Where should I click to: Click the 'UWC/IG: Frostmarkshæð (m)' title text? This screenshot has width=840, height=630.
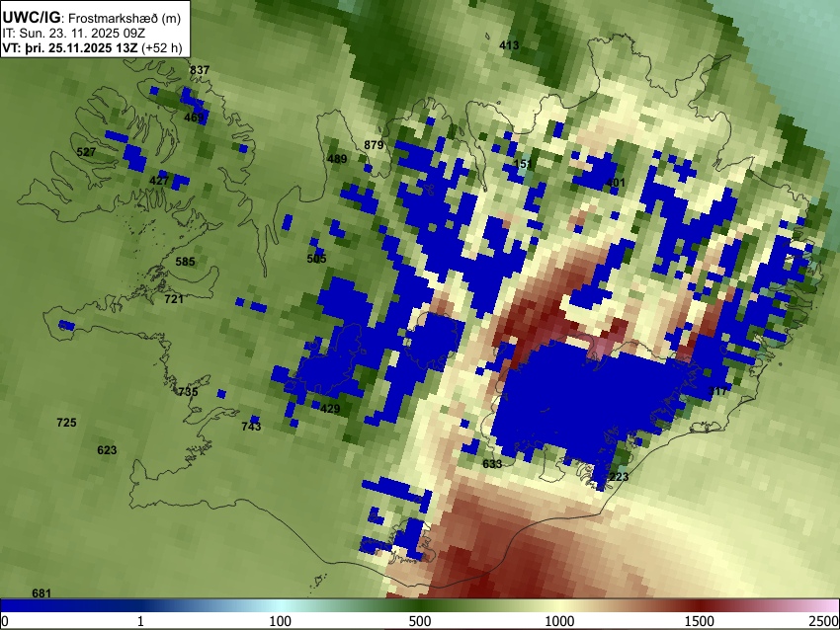[x=92, y=18]
